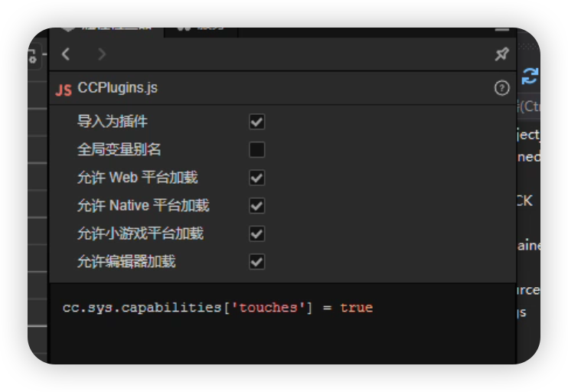Disable 允许 Native 平台加载 checkbox

pyautogui.click(x=256, y=205)
